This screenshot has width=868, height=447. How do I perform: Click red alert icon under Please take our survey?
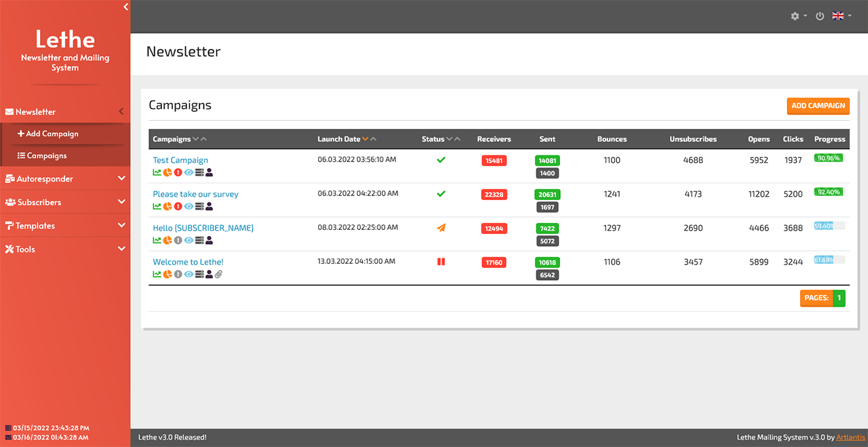point(178,206)
